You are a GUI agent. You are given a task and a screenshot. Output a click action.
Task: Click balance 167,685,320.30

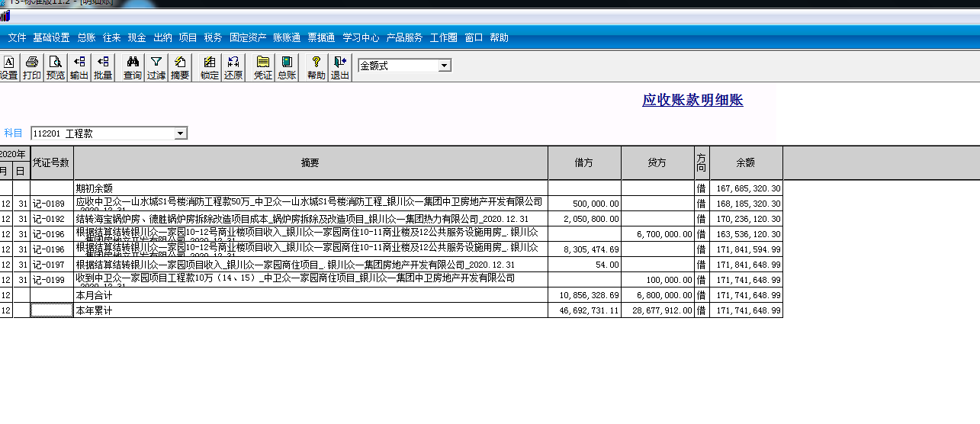tap(750, 188)
